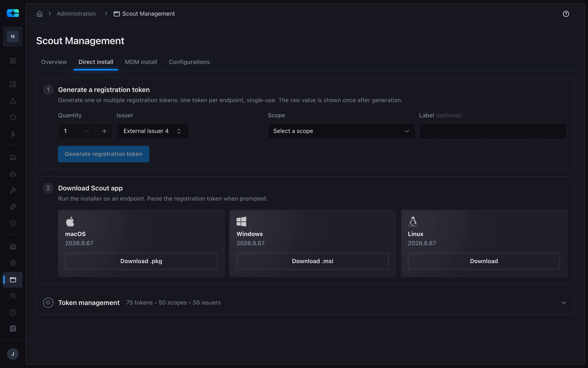
Task: Increase quantity with the plus button
Action: pyautogui.click(x=104, y=131)
